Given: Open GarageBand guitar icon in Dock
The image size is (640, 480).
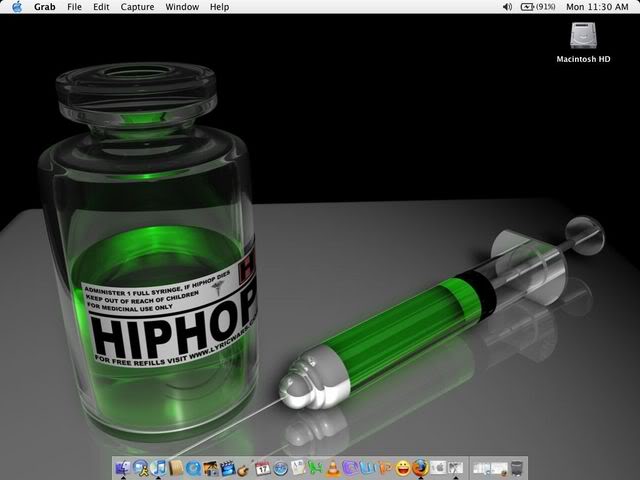Looking at the screenshot, I should [244, 469].
